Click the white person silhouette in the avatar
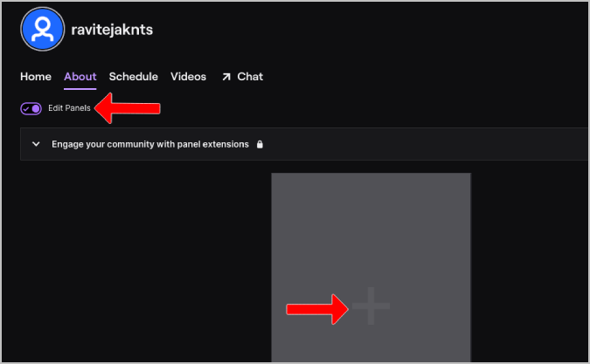This screenshot has width=590, height=364. (43, 30)
